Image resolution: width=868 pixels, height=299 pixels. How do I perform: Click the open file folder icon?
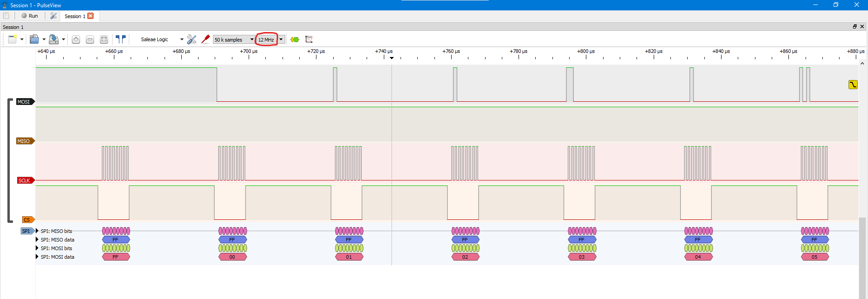[34, 40]
